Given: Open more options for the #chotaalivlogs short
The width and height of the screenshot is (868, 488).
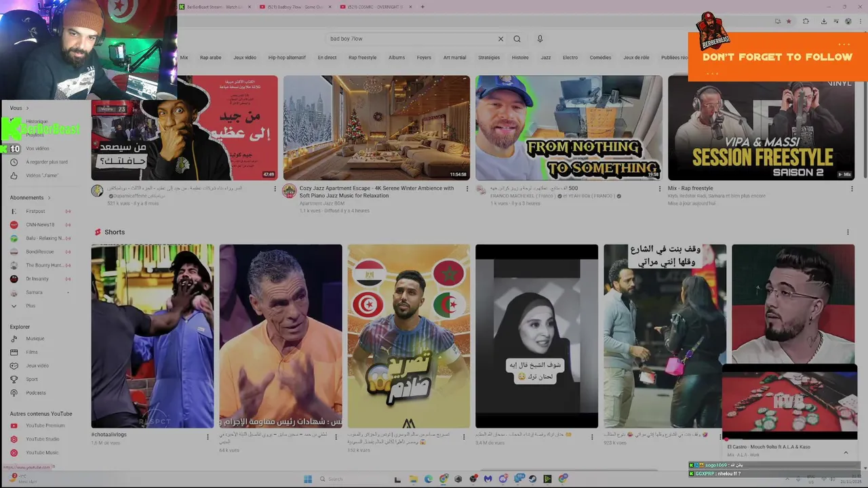Looking at the screenshot, I should [x=208, y=437].
